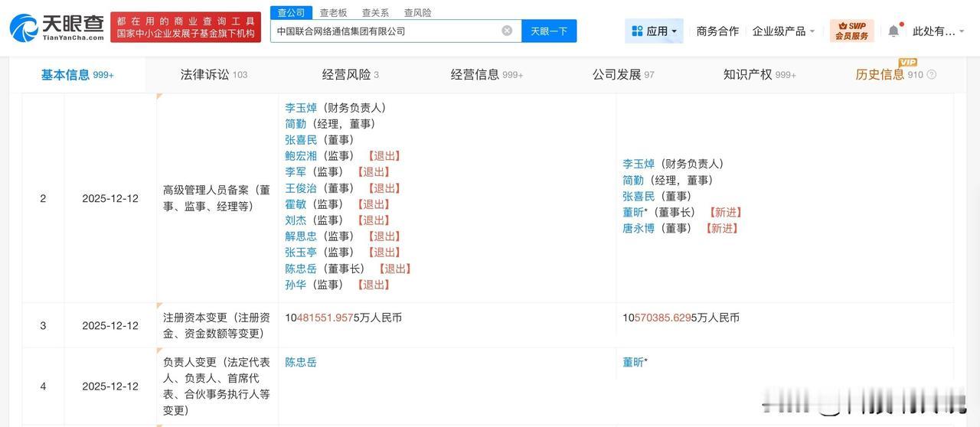This screenshot has height=427, width=980.
Task: Open 解思忠 supervisor profile link
Action: point(301,236)
